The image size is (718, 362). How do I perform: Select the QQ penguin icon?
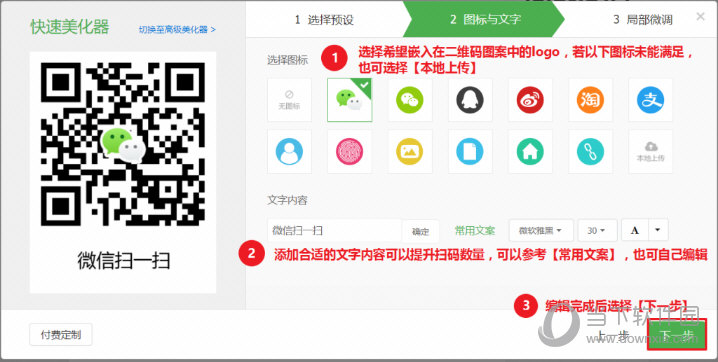(x=470, y=100)
